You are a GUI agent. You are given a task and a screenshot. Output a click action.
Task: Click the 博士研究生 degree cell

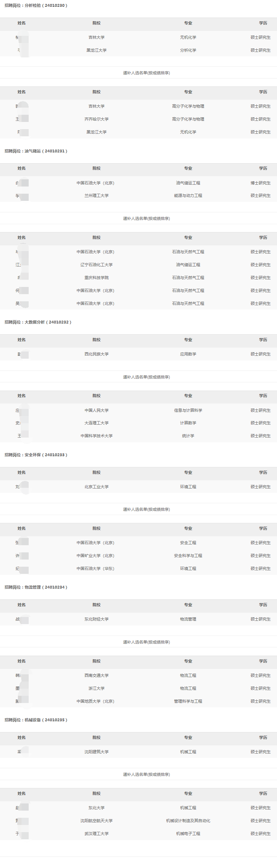(x=261, y=183)
